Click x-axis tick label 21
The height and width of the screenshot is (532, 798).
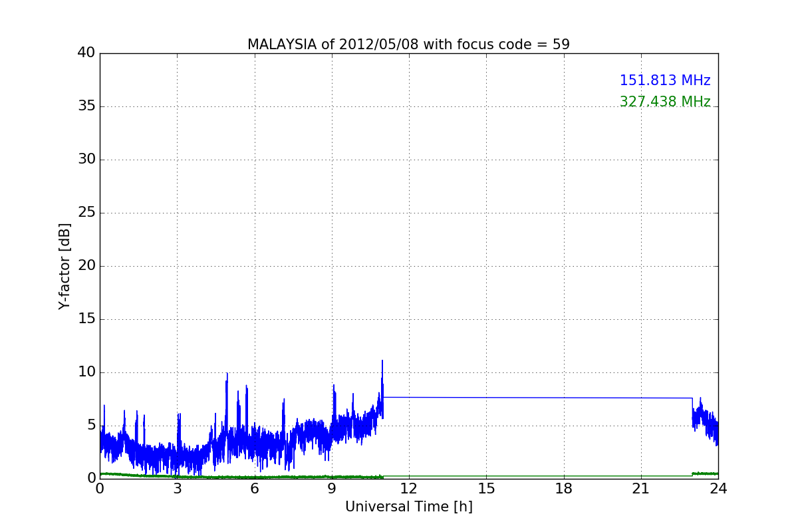coord(641,488)
